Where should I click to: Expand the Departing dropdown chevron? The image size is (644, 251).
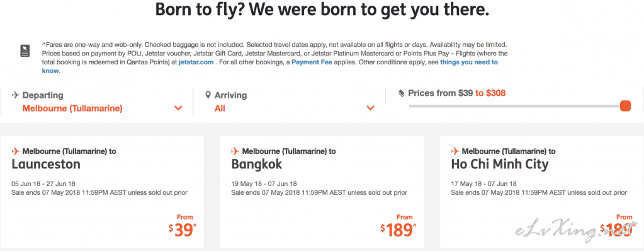click(178, 108)
